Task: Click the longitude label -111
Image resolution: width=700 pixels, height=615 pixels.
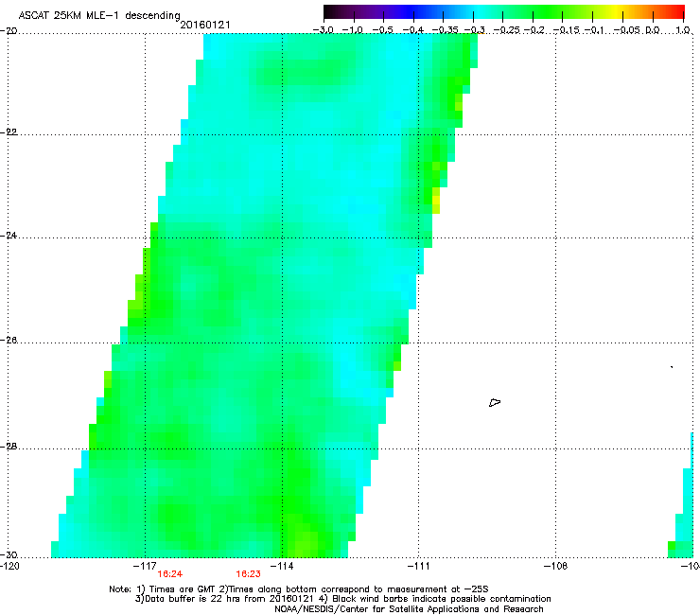Action: (x=418, y=566)
